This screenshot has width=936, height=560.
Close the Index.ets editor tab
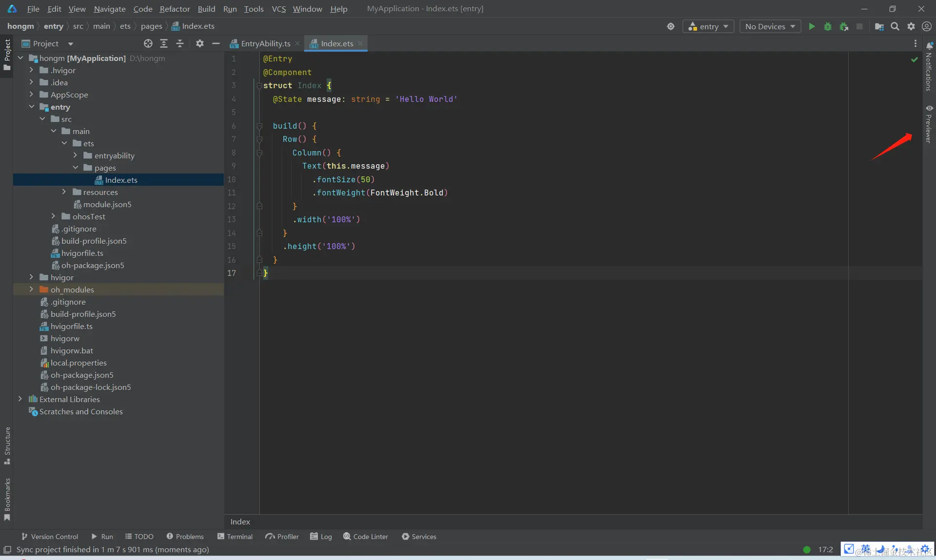tap(360, 43)
